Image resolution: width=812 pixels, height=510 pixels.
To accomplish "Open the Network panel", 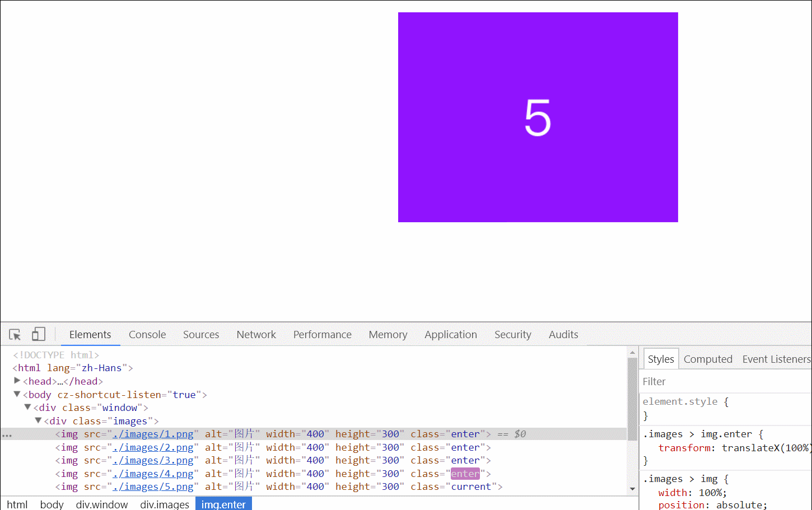I will click(x=256, y=334).
